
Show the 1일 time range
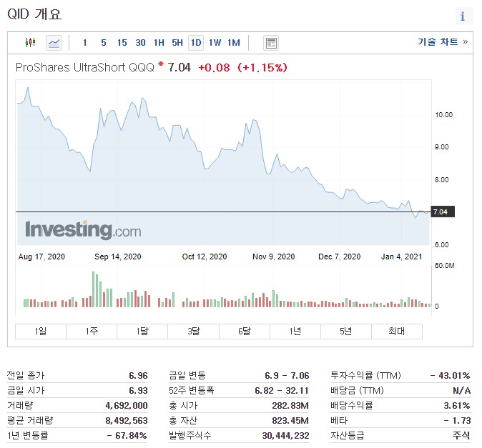[x=41, y=331]
